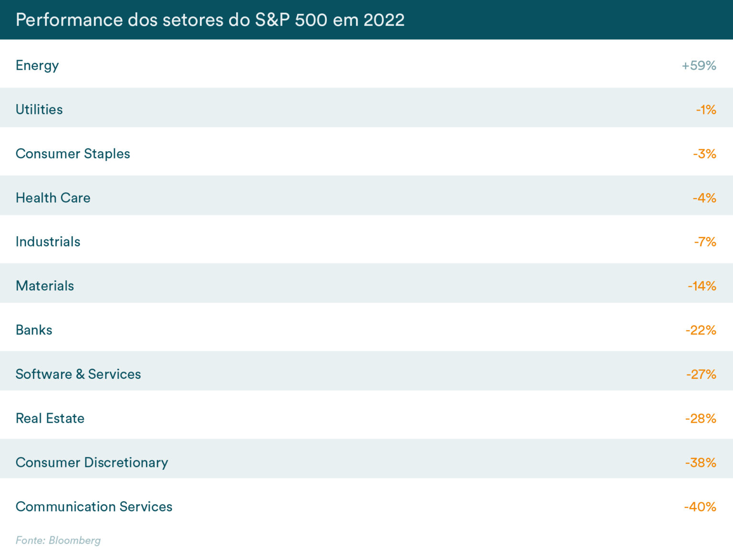Click the -22% Banks value
This screenshot has height=560, width=733.
(701, 330)
